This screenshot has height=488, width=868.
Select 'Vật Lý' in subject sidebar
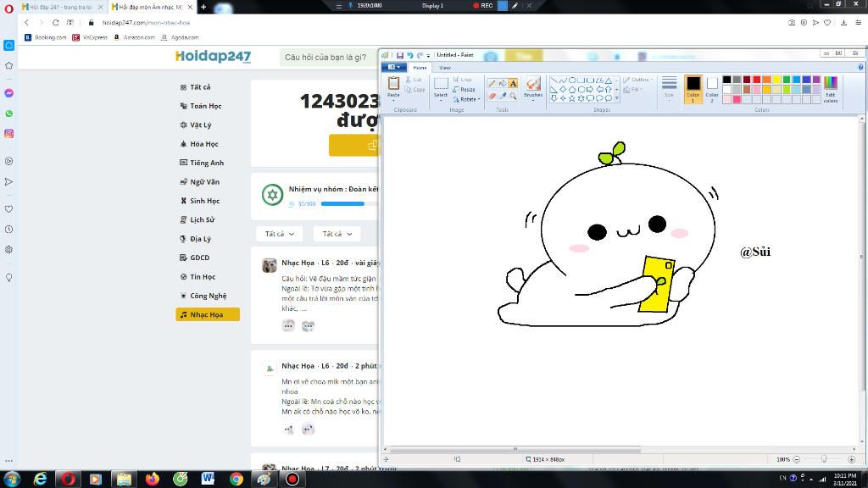click(x=196, y=125)
